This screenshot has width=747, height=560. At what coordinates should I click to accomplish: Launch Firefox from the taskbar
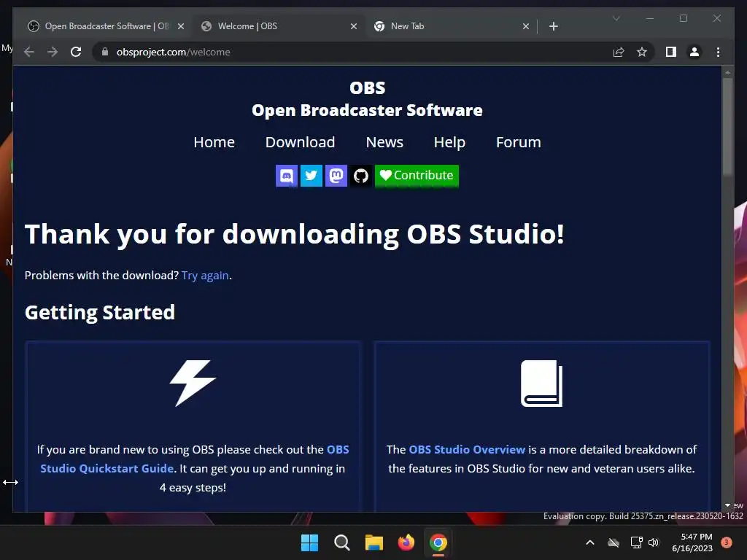point(406,542)
